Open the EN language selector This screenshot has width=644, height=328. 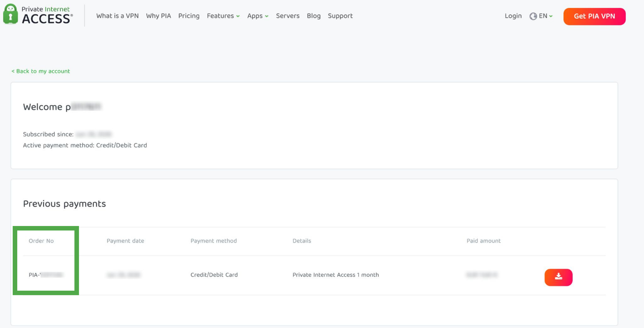click(546, 16)
